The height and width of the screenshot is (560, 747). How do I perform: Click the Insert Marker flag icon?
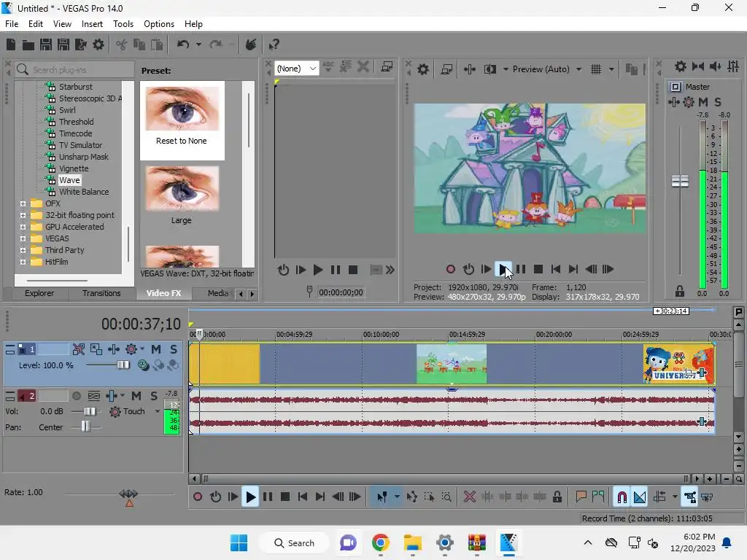[581, 497]
